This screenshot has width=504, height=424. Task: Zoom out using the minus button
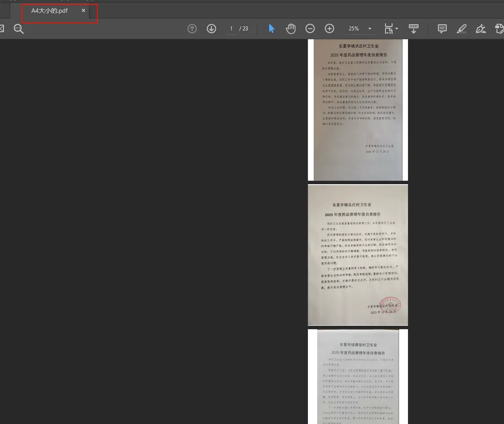(310, 29)
